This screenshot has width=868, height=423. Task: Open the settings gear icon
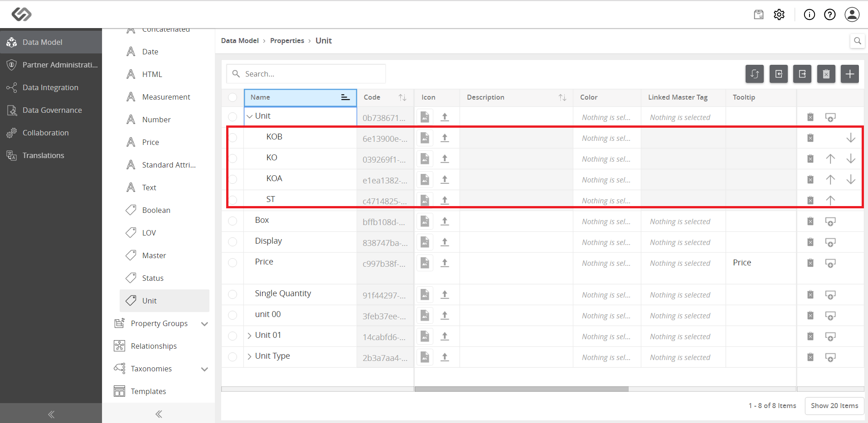point(779,14)
